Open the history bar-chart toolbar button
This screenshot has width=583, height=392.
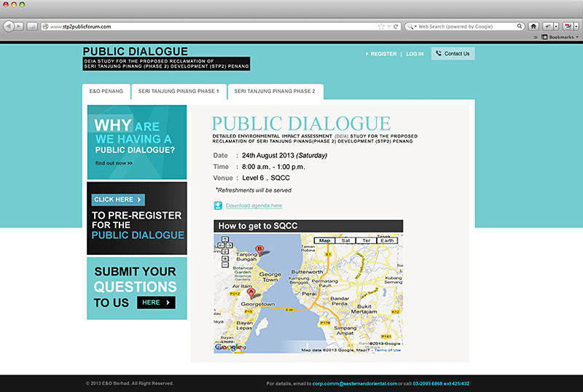(x=32, y=26)
